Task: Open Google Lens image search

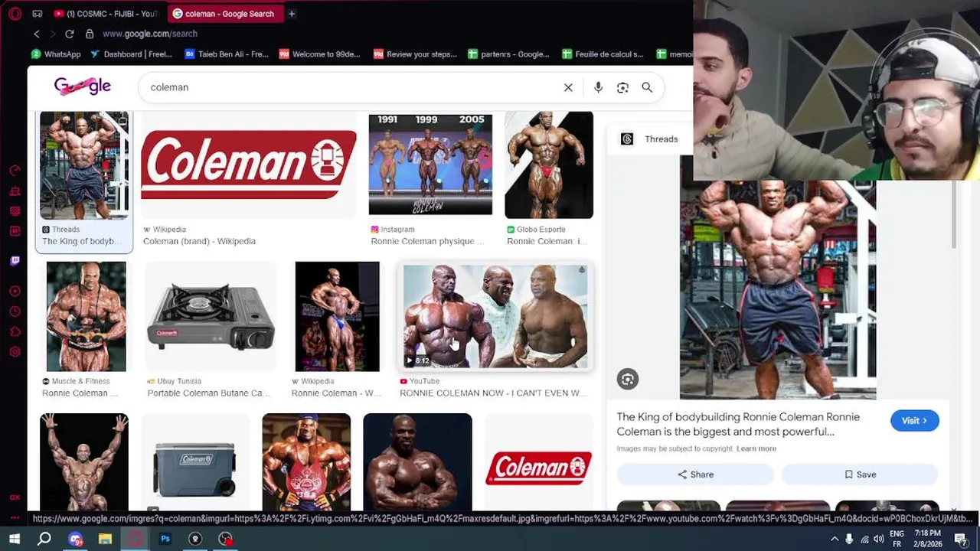Action: coord(622,87)
